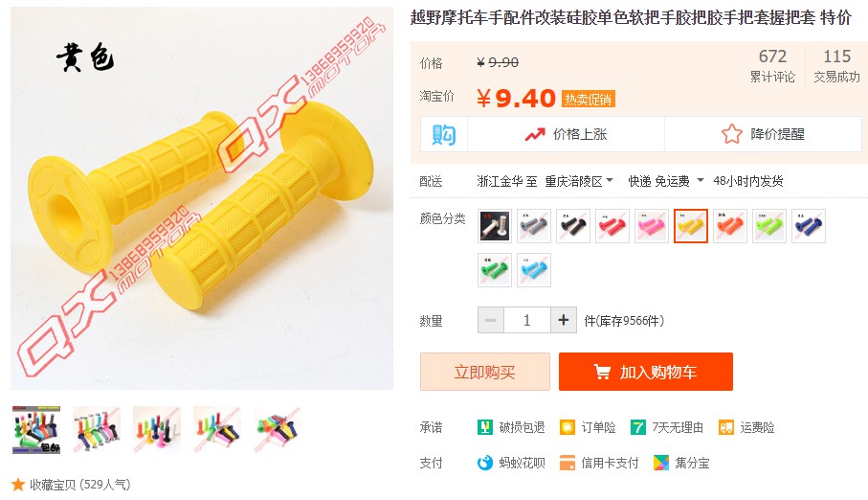Click the quantity input field
This screenshot has height=500, width=868.
[527, 320]
